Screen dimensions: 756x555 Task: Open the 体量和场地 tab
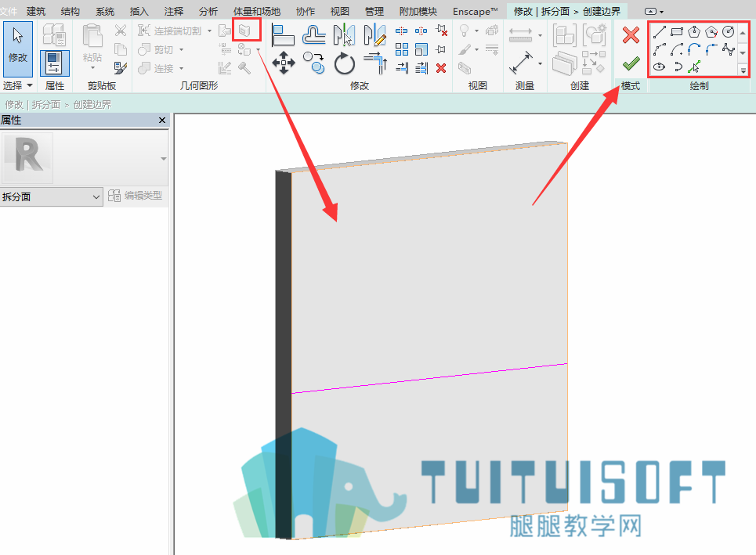click(257, 11)
